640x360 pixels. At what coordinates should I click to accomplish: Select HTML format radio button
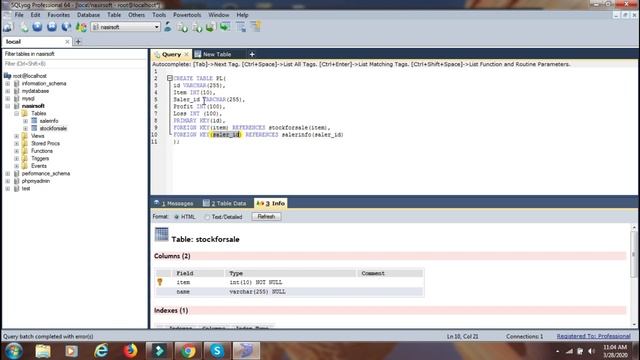coord(177,217)
